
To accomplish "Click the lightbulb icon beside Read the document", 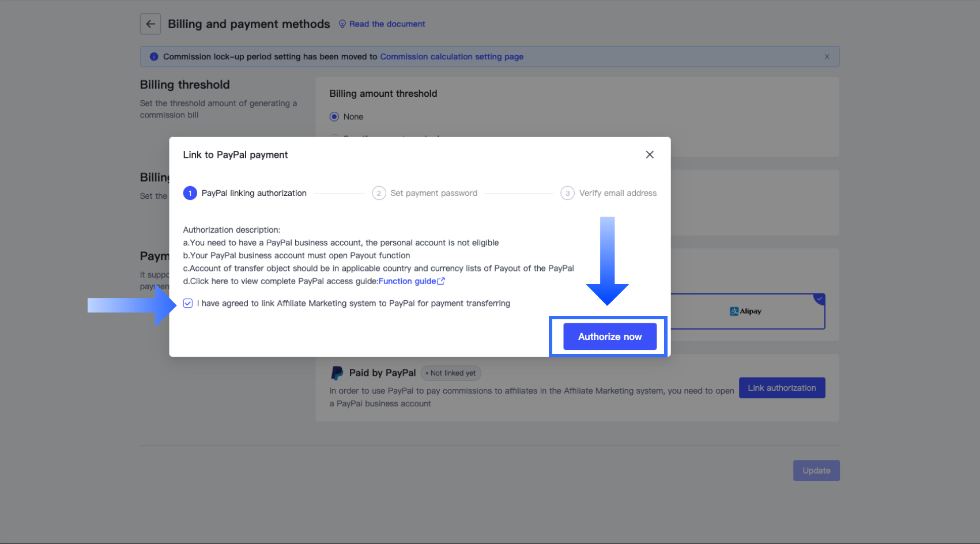I will [x=342, y=24].
